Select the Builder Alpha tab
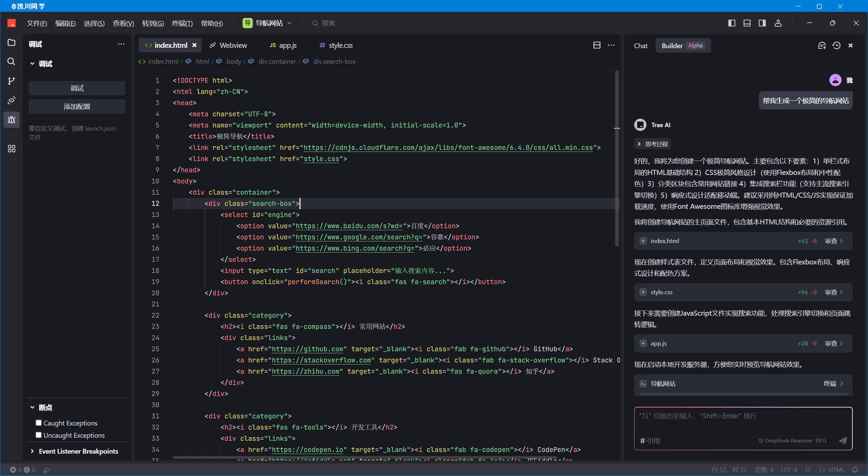The height and width of the screenshot is (476, 868). (683, 45)
